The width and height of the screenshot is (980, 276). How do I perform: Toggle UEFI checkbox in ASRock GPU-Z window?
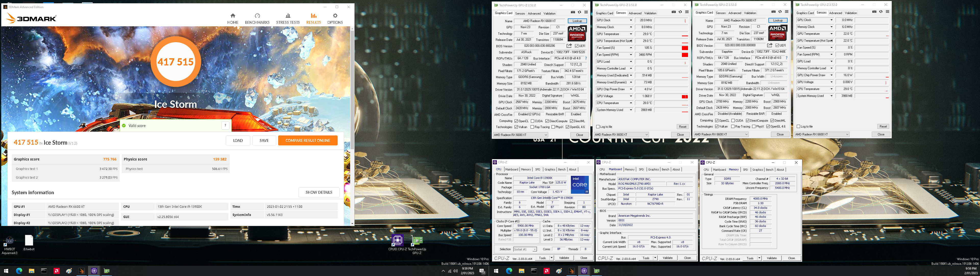tap(577, 46)
